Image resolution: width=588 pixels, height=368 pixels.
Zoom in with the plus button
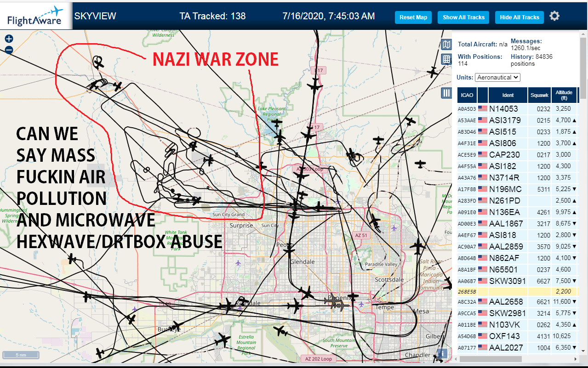(x=9, y=39)
